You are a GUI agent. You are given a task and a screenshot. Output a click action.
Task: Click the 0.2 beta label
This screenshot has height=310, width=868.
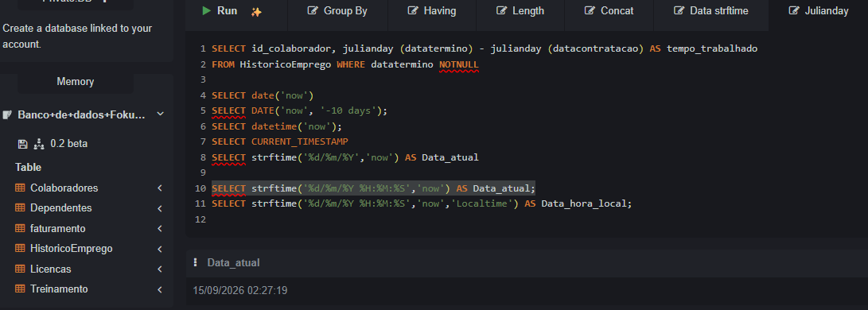tap(68, 144)
